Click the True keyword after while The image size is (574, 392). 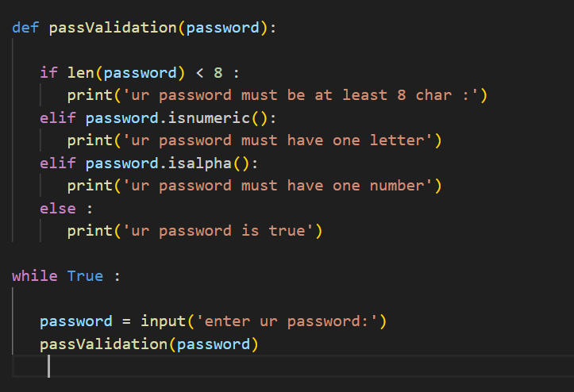pos(85,276)
